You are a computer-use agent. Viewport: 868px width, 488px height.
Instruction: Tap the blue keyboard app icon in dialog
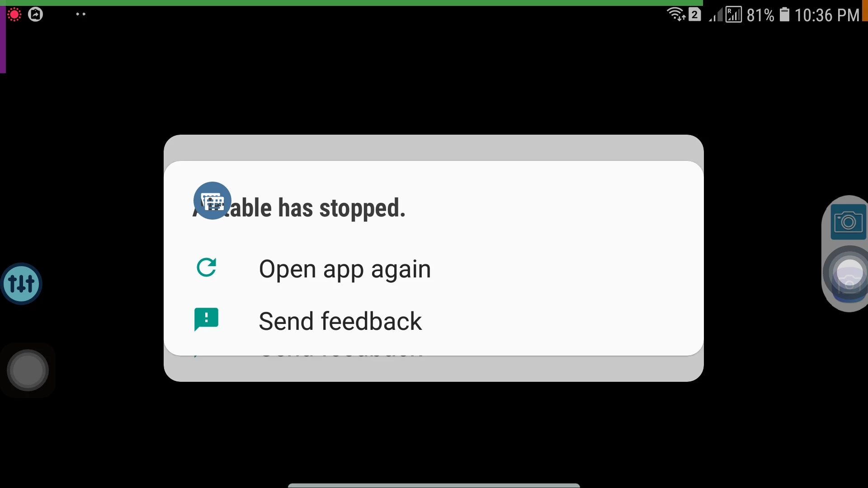click(x=212, y=201)
